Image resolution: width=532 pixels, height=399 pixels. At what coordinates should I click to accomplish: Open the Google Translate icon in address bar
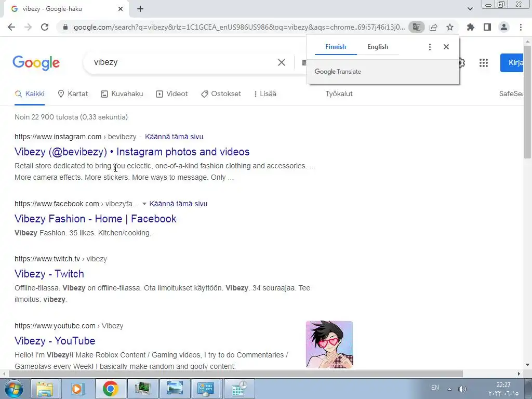pyautogui.click(x=416, y=27)
